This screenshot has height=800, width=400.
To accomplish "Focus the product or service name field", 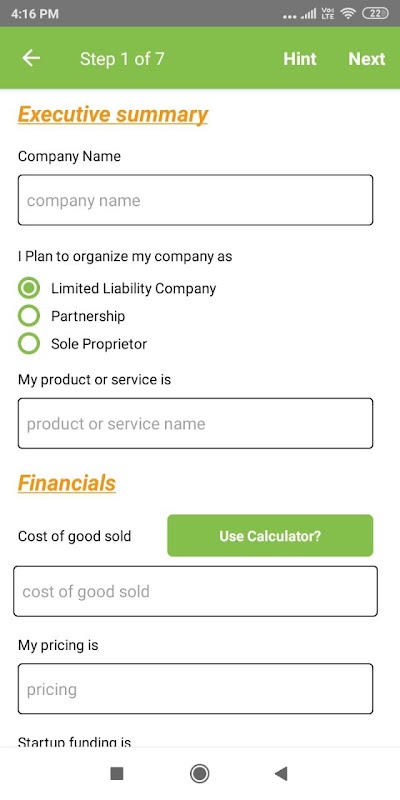I will tap(195, 423).
